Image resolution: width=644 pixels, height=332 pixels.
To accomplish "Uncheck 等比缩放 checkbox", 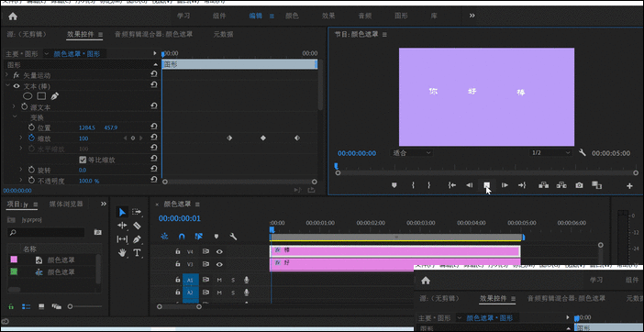I will pos(83,160).
